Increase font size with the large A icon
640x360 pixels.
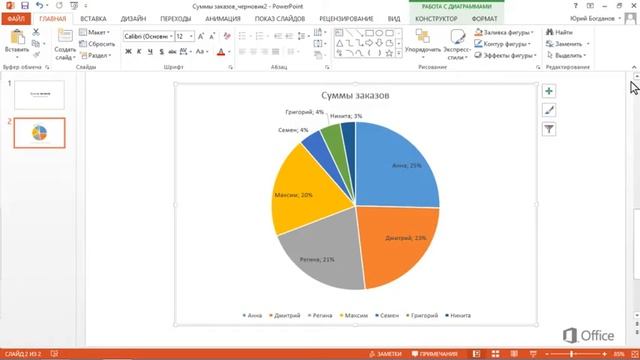[201, 37]
